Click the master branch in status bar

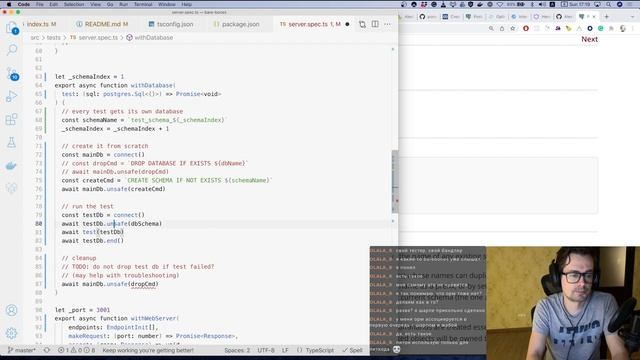22,350
